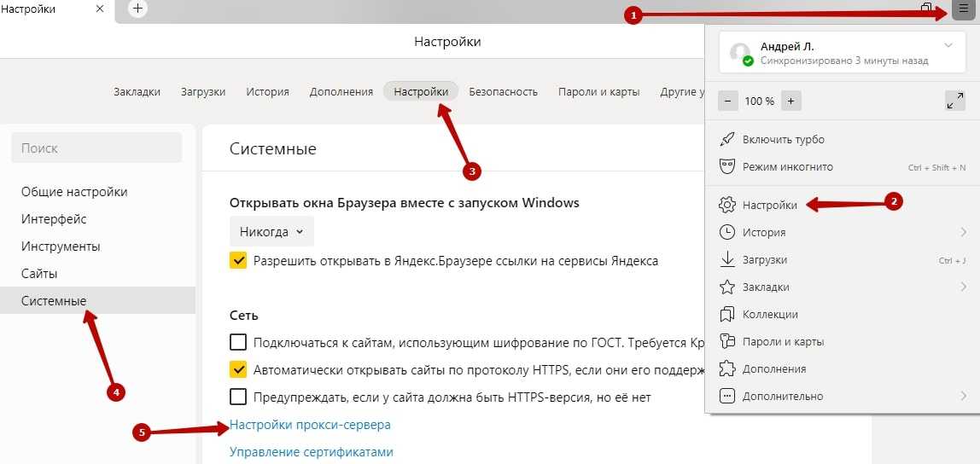Click the Режим инкогнито mask icon

pyautogui.click(x=726, y=166)
